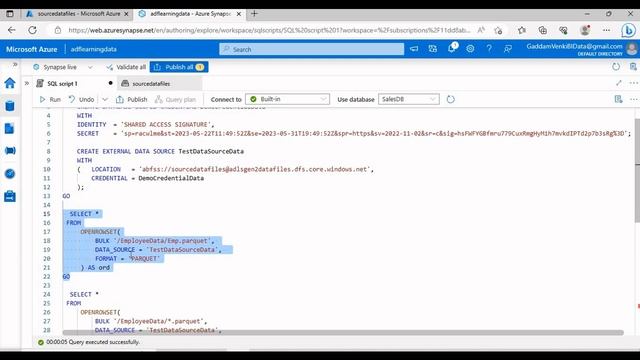Run the selected SQL query
The height and width of the screenshot is (360, 640).
point(50,99)
